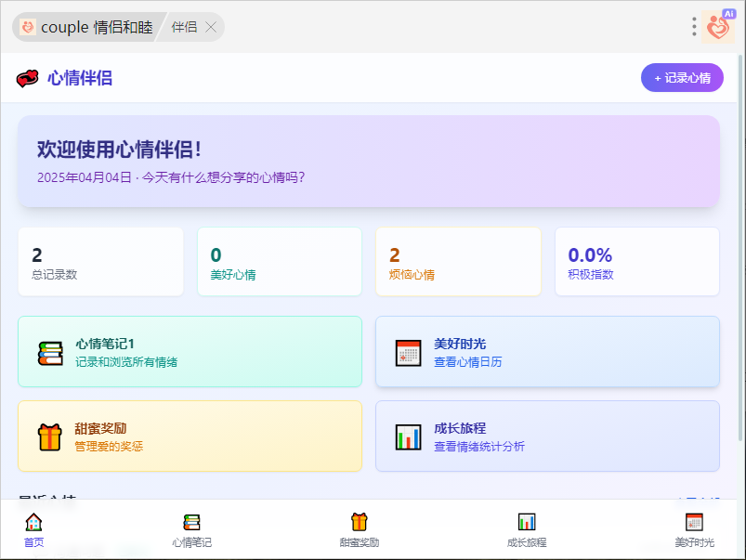Click the 烦恼心情 stat card
The image size is (746, 560).
click(458, 262)
